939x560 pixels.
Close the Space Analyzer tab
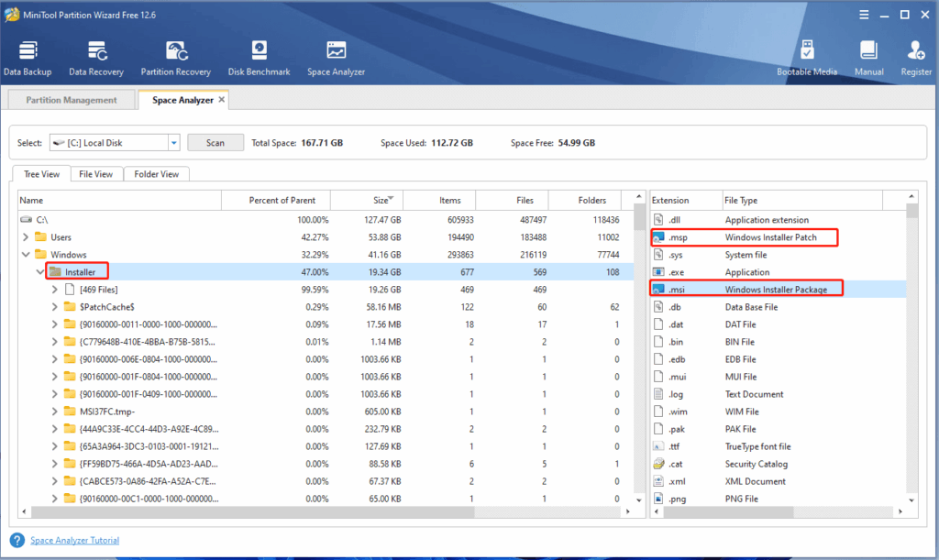click(221, 100)
